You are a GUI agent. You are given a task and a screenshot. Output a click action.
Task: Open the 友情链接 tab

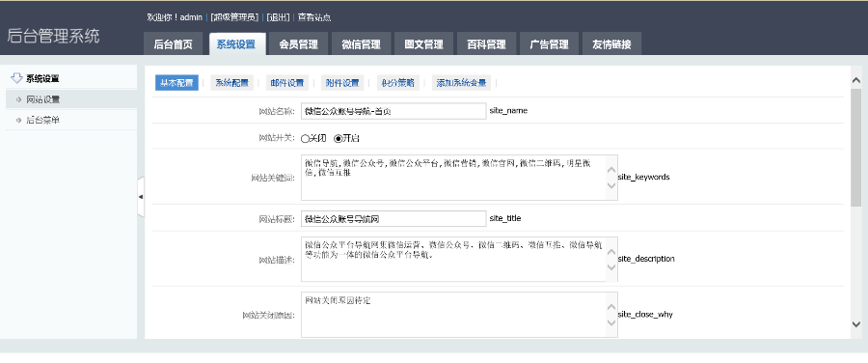click(x=611, y=43)
